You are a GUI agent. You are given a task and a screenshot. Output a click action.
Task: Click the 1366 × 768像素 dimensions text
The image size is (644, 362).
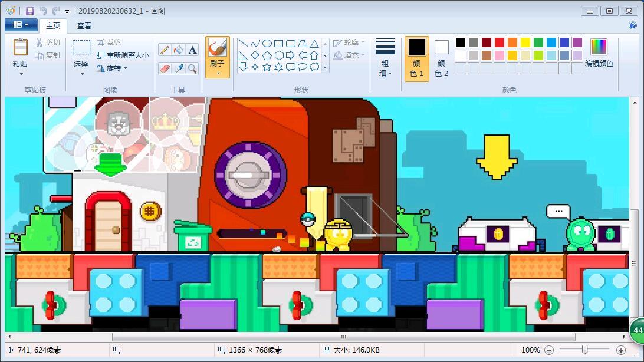click(x=255, y=350)
